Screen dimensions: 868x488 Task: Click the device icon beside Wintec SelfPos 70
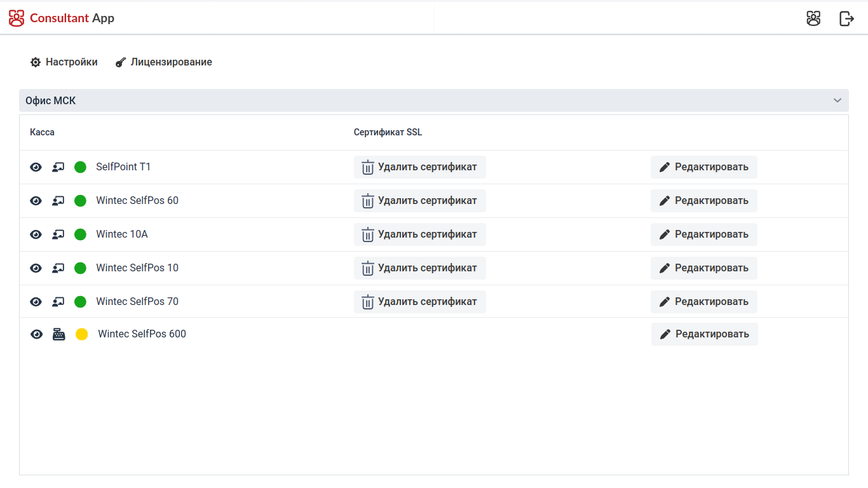[x=58, y=302]
